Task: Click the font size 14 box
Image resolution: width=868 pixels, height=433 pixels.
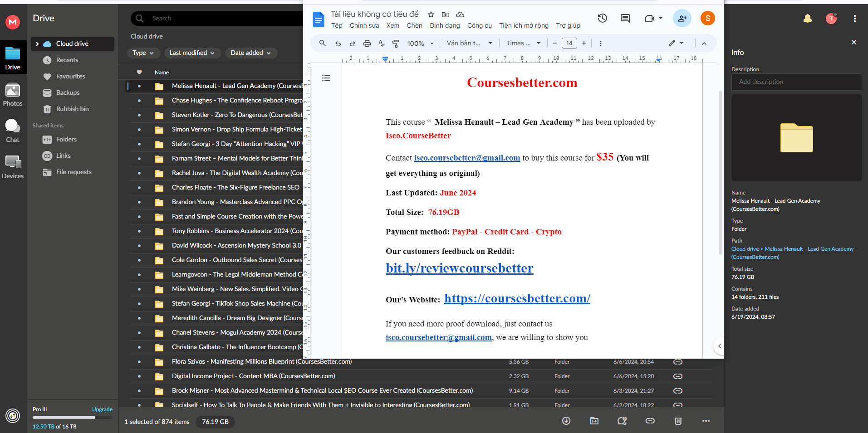Action: click(569, 43)
